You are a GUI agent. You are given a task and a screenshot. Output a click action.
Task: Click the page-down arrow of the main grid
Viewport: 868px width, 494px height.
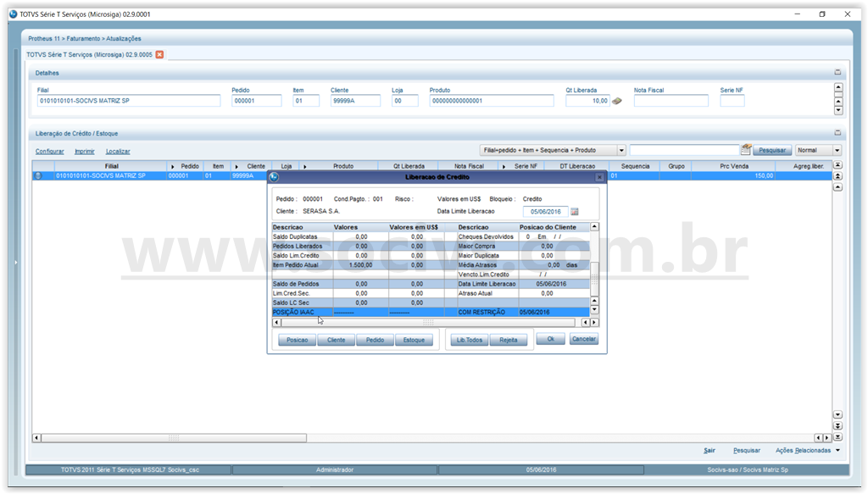838,426
